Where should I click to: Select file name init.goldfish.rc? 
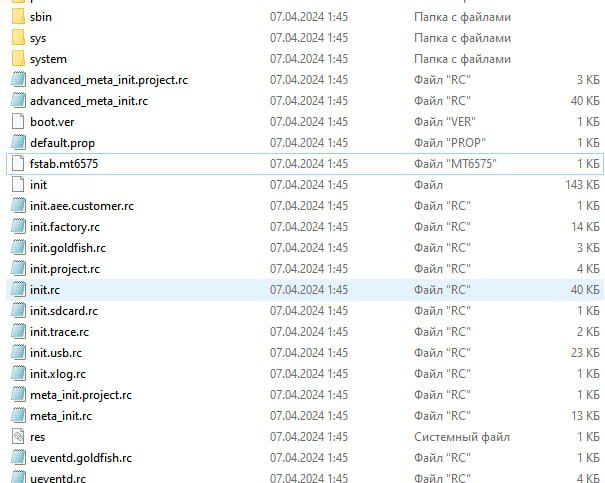click(68, 248)
